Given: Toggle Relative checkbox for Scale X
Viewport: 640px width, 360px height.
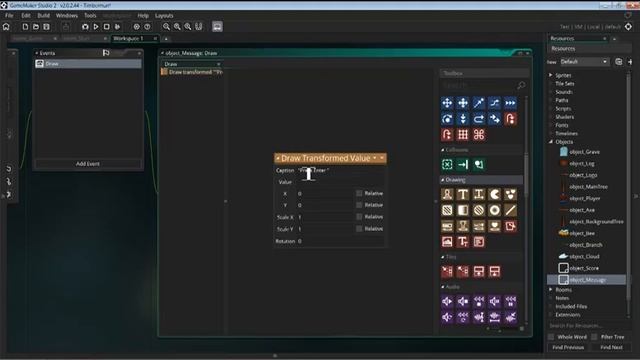Looking at the screenshot, I should click(x=359, y=217).
